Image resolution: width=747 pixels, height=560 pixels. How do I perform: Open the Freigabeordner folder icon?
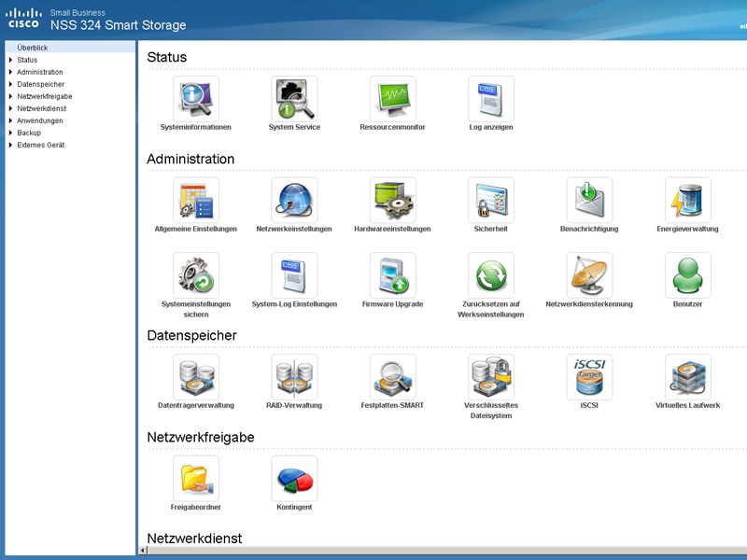(196, 478)
